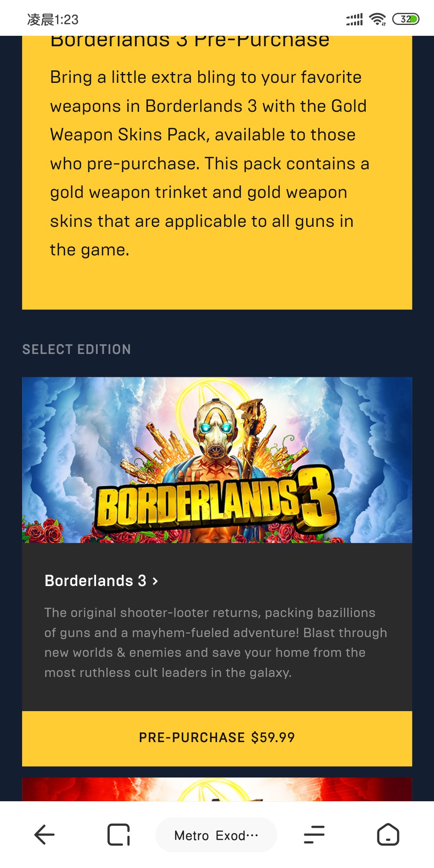This screenshot has height=868, width=434.
Task: Tap the shooter-looter edition description text
Action: pos(216,642)
